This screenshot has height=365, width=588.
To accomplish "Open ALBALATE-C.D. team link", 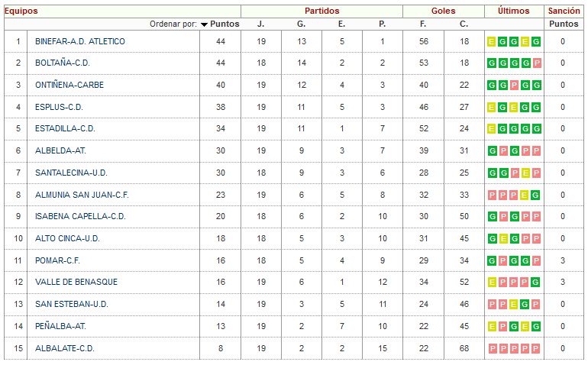I will (x=64, y=348).
